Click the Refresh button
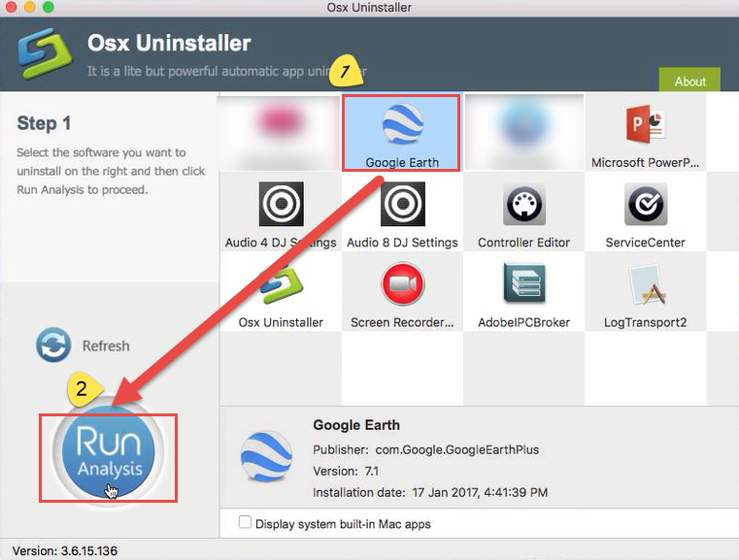This screenshot has height=560, width=739. (84, 346)
